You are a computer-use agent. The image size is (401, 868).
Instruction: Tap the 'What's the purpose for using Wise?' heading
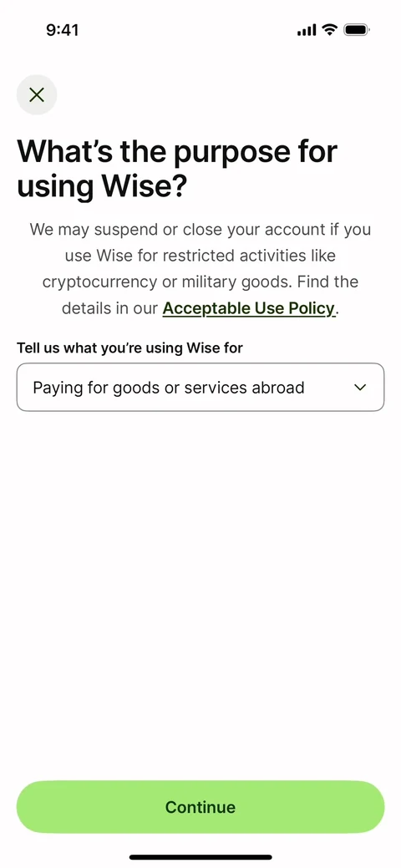coord(177,169)
